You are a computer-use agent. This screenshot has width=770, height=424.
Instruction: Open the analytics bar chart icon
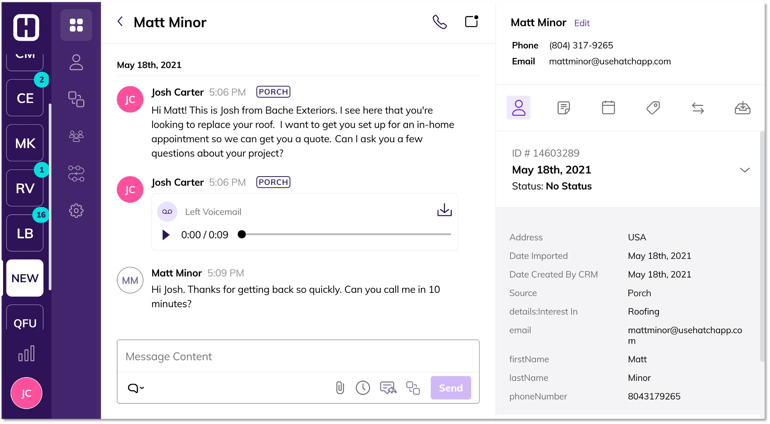pos(26,354)
